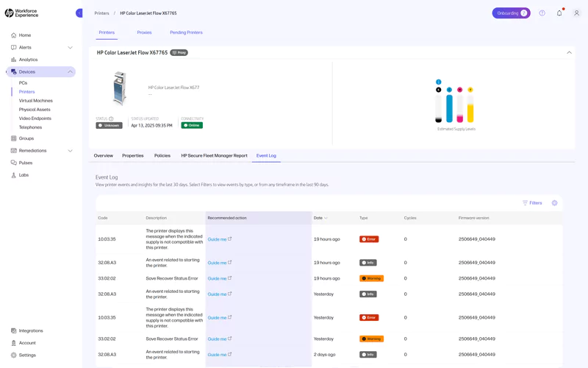Open the user profile icon
The height and width of the screenshot is (368, 588).
[x=576, y=13]
